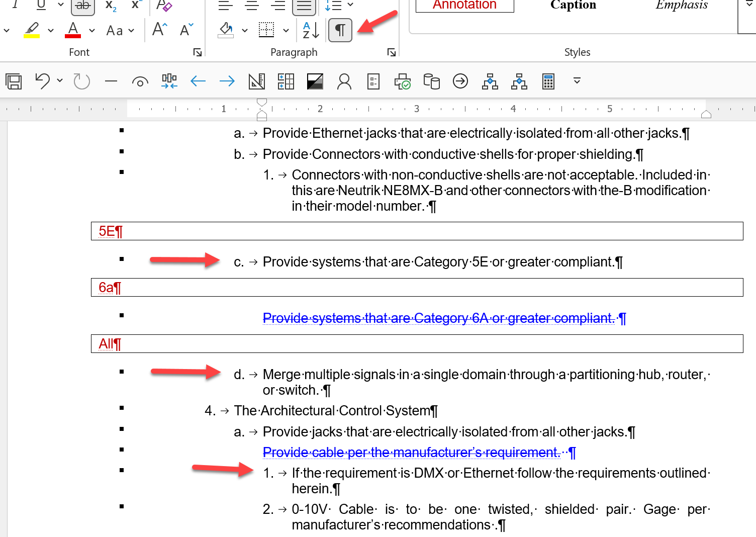This screenshot has height=537, width=756.
Task: Open the font color dropdown arrow
Action: pyautogui.click(x=92, y=31)
